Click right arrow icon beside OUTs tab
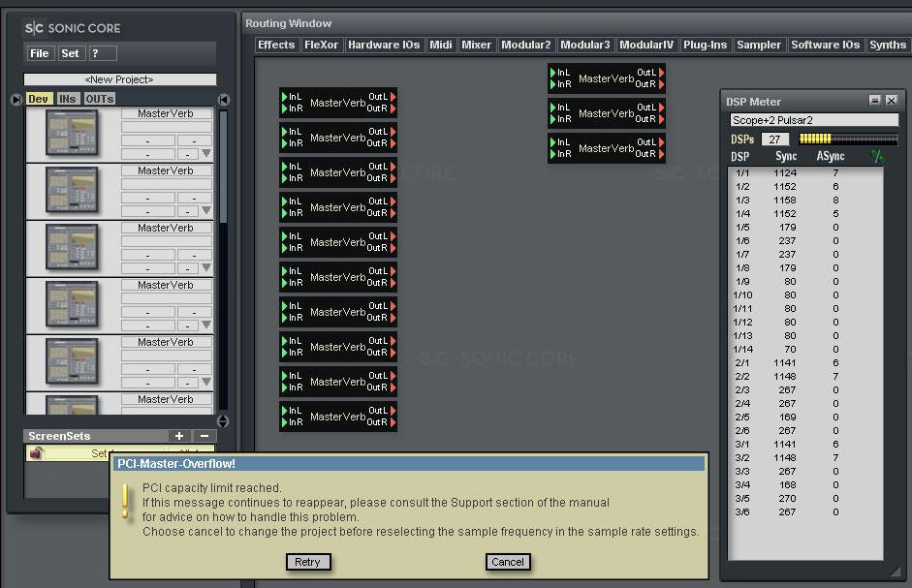The height and width of the screenshot is (588, 912). [x=223, y=100]
